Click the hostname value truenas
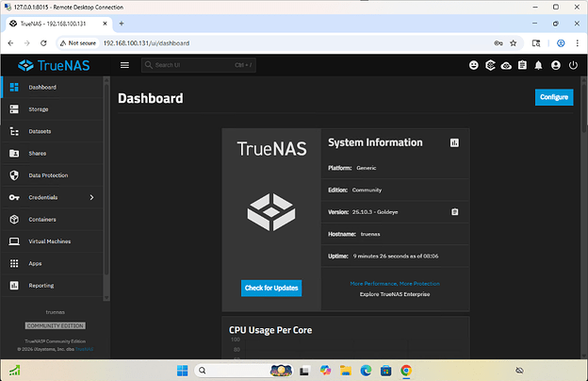Screen dimensions: 588x381 pyautogui.click(x=370, y=234)
